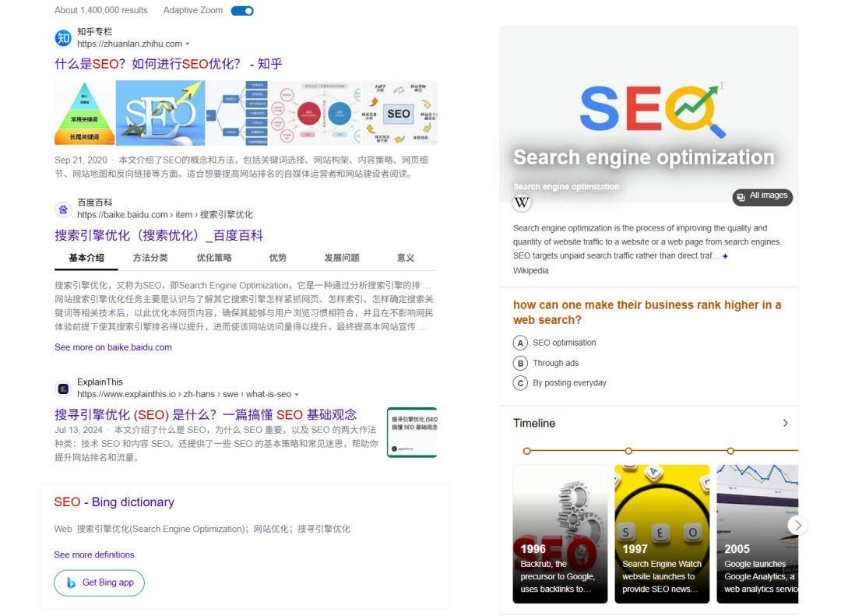This screenshot has height=616, width=841.
Task: Select answer A SEO optimisation
Action: 520,343
